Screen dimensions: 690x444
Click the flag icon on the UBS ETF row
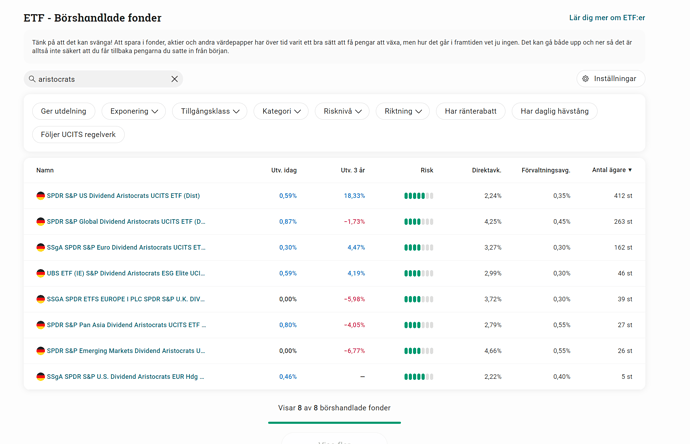click(x=41, y=273)
